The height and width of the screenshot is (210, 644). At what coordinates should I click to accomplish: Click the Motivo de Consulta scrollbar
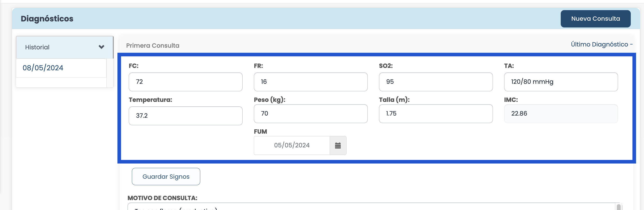(x=618, y=207)
